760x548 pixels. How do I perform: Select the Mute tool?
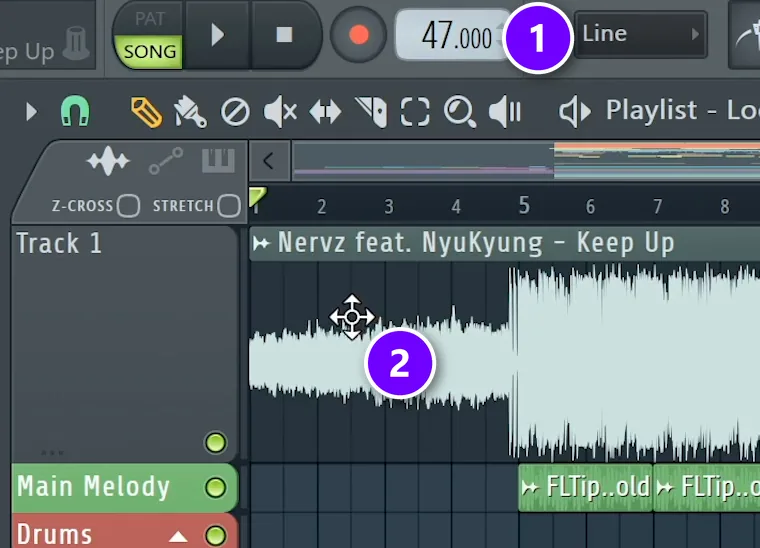[x=280, y=112]
